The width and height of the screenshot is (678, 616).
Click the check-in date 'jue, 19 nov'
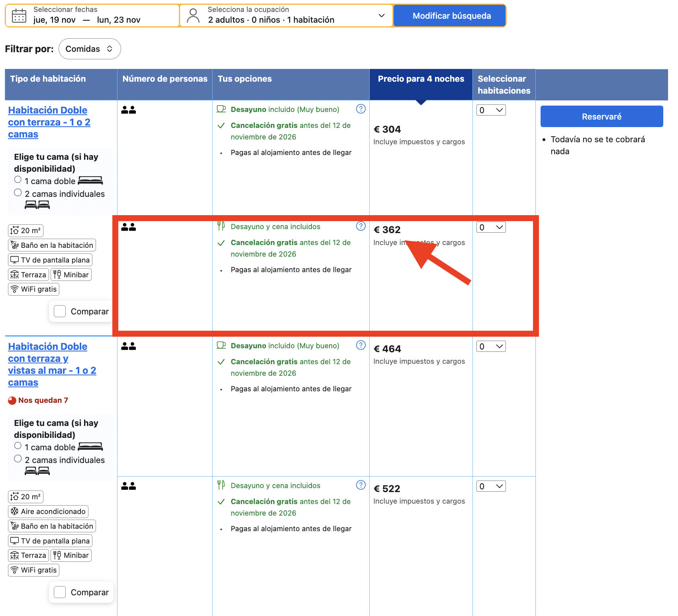pyautogui.click(x=55, y=20)
